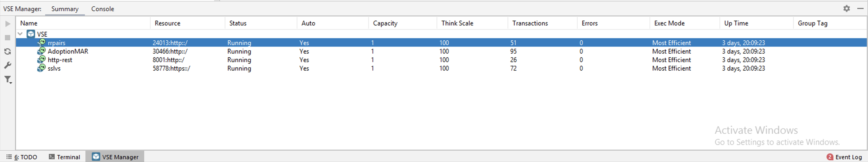Click transactions value 26 for http-rest
This screenshot has width=868, height=162.
click(513, 60)
